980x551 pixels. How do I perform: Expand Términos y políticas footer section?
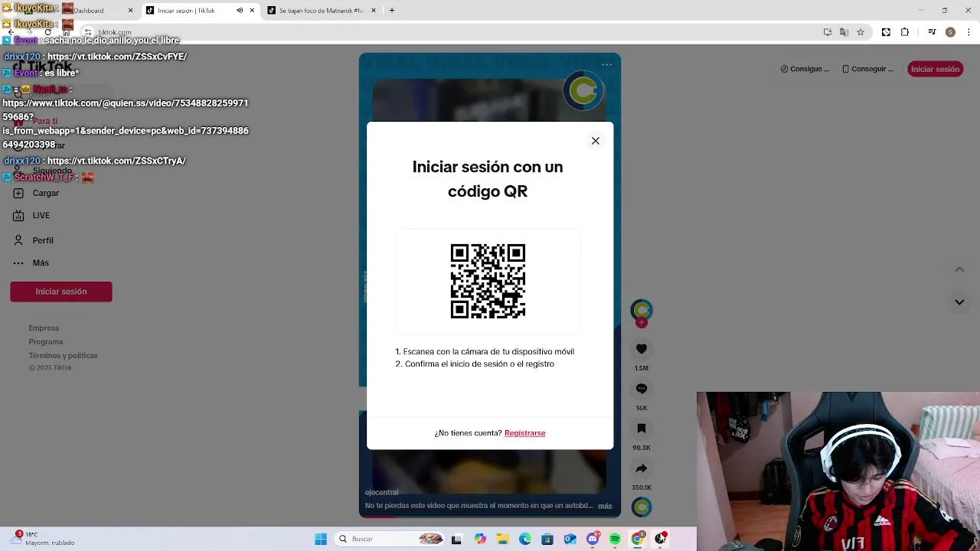click(x=63, y=356)
